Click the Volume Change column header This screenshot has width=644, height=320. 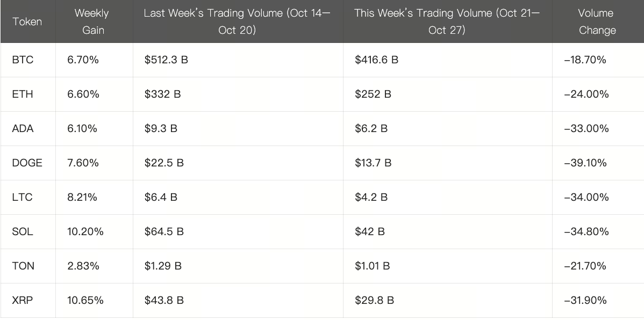pyautogui.click(x=597, y=21)
